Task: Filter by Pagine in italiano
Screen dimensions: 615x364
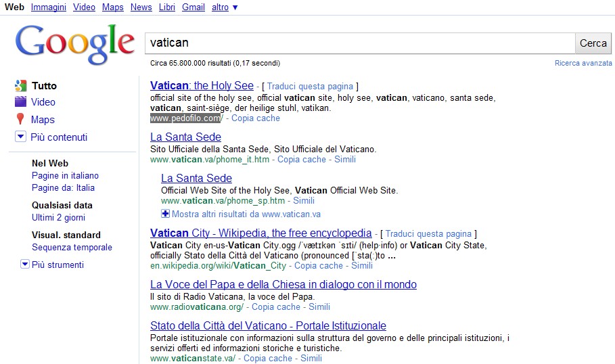Action: 65,175
